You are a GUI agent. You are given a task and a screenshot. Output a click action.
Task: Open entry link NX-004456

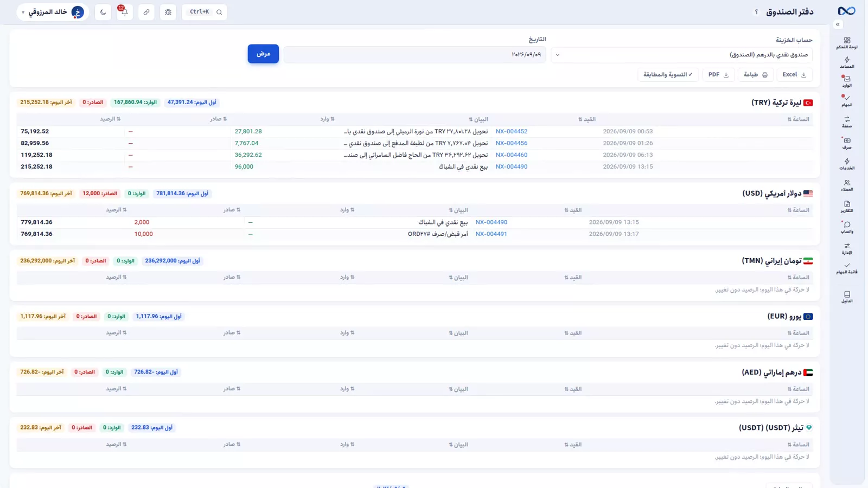click(x=511, y=143)
